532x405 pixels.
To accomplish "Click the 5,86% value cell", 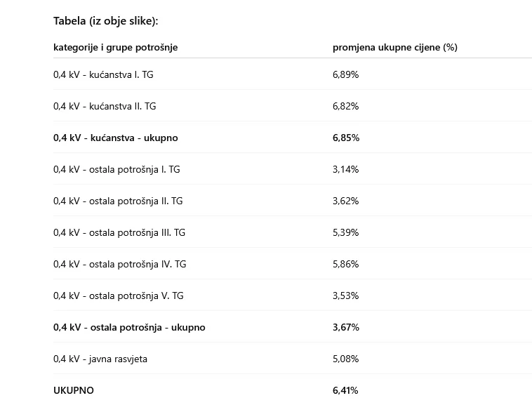I will click(x=345, y=264).
